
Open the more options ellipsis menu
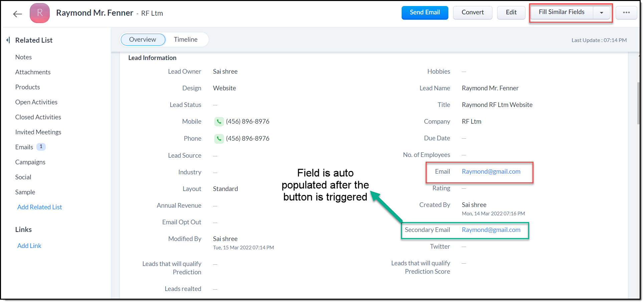tap(626, 13)
